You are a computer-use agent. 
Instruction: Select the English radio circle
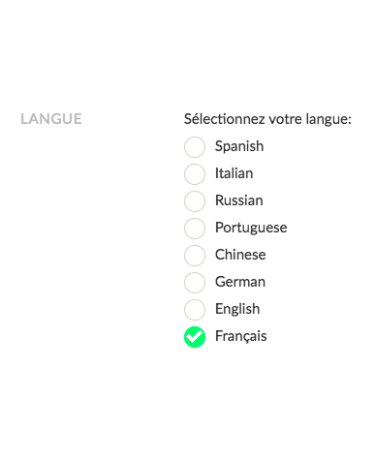pos(194,310)
